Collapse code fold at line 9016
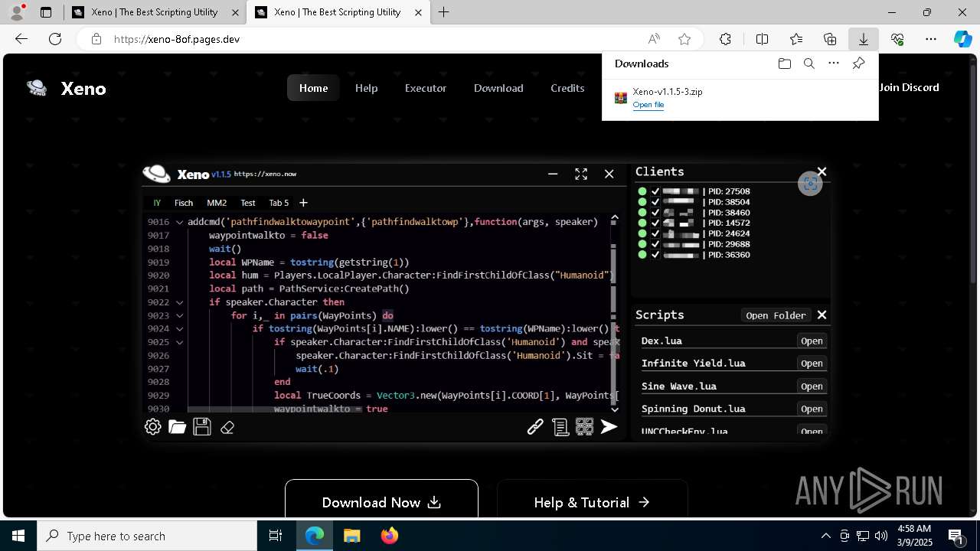This screenshot has height=551, width=980. (180, 222)
